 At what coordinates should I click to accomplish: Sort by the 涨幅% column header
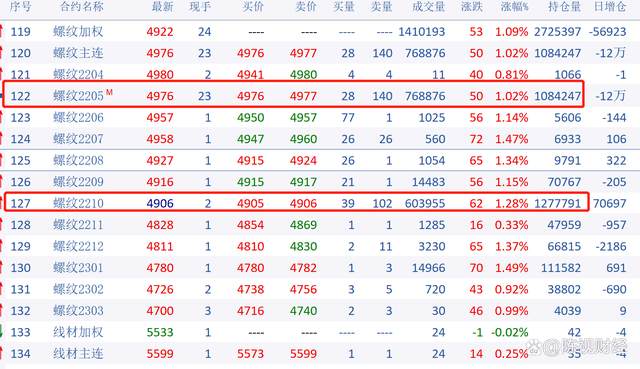(x=515, y=7)
